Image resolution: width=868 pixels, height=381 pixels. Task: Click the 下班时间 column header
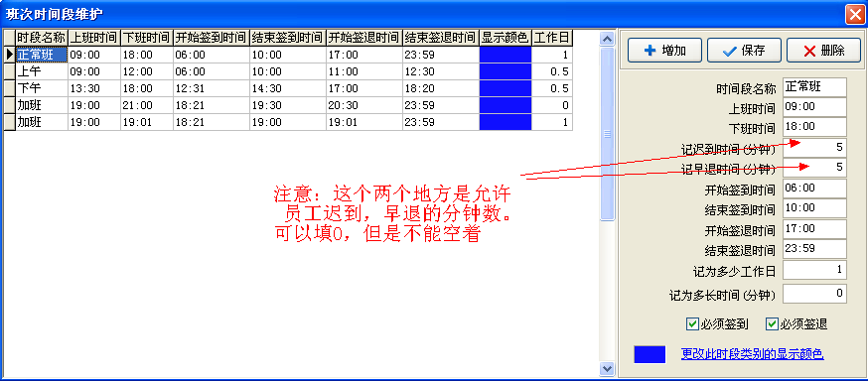click(x=147, y=38)
